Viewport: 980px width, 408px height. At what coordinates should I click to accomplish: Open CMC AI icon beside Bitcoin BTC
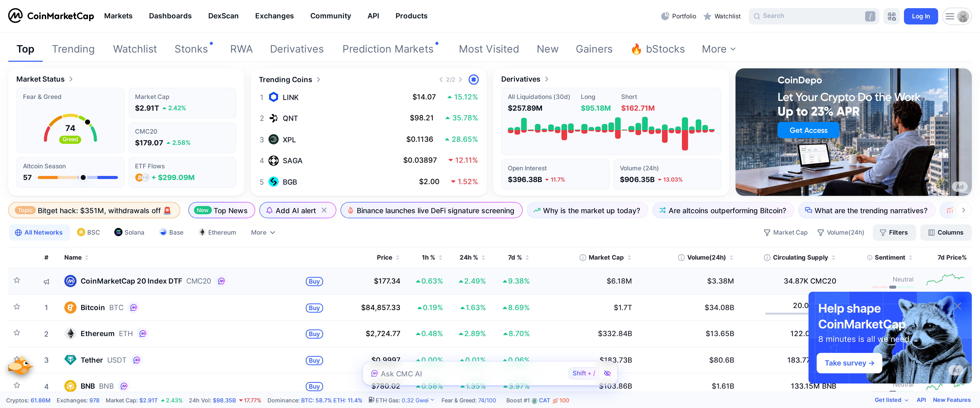(133, 307)
